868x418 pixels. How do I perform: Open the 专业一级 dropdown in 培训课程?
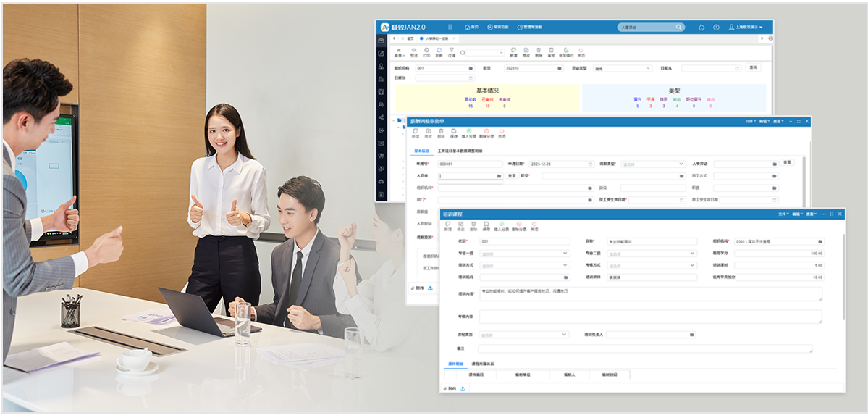[x=524, y=254]
